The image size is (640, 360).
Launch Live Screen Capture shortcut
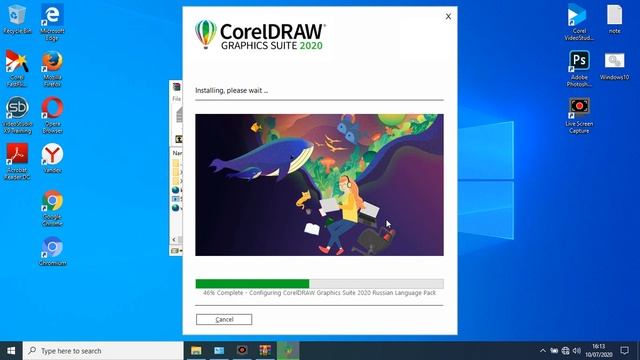tap(579, 115)
